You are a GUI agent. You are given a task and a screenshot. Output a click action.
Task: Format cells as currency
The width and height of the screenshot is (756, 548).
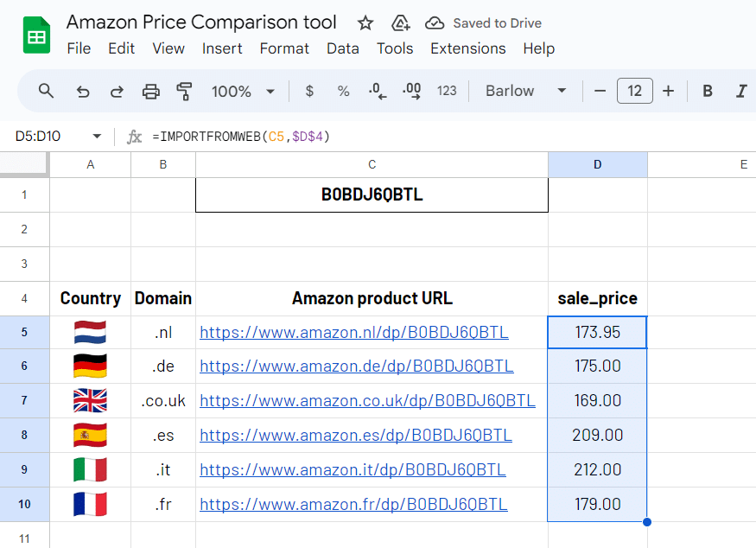point(310,91)
